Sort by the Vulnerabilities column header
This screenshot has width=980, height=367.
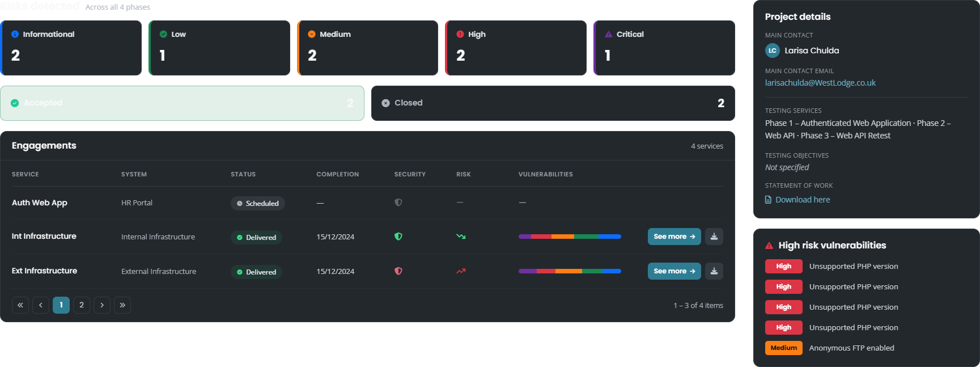(546, 174)
